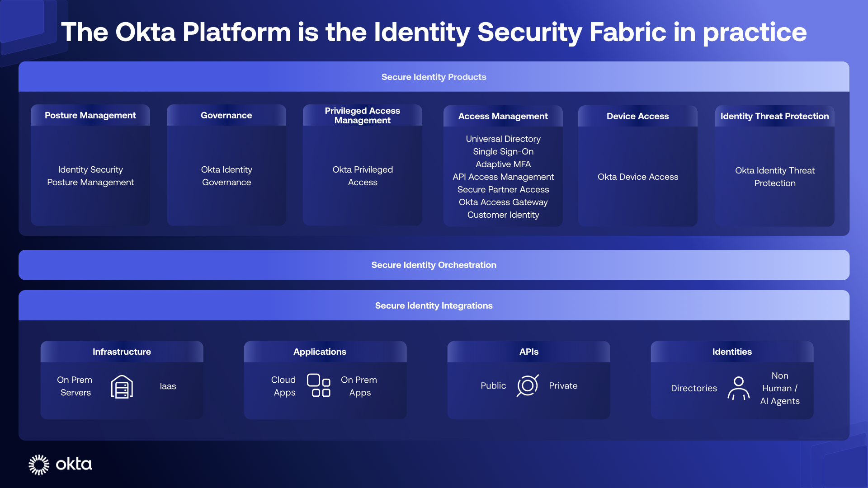Open the Okta Identity Governance text

(x=226, y=176)
